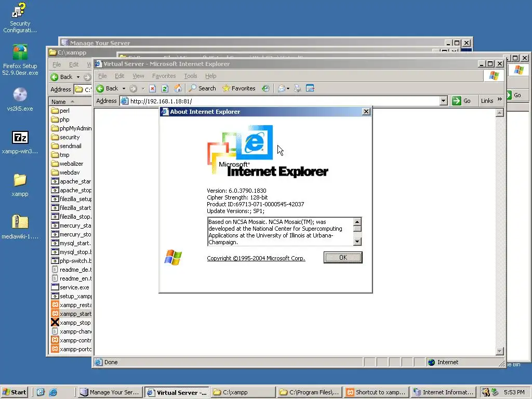Open Forward button history dropdown arrow

[x=143, y=89]
